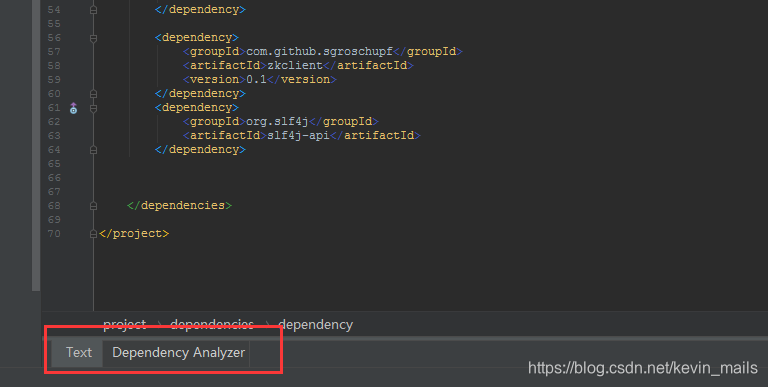Click version value 0.1

click(x=256, y=79)
